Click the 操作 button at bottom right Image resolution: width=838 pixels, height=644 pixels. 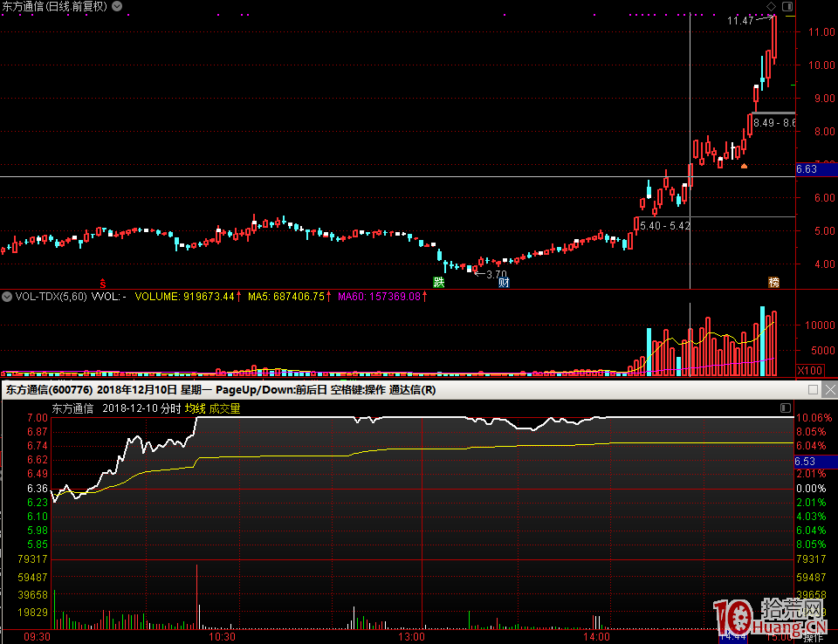pyautogui.click(x=814, y=638)
